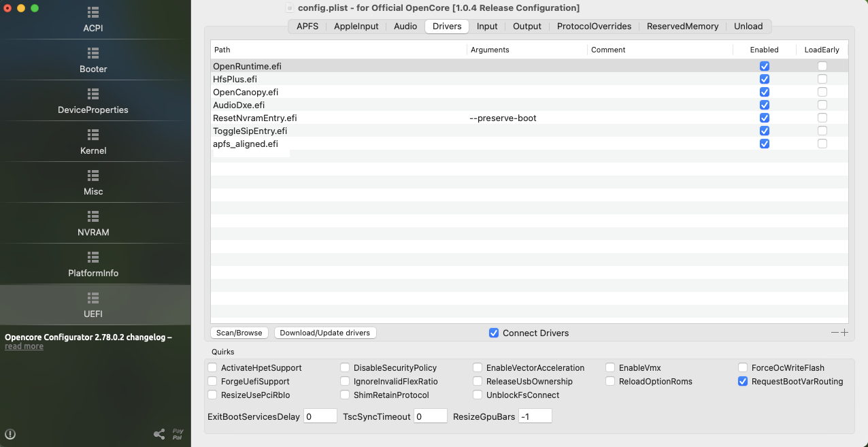Open the Misc sidebar icon
Screen dimensions: 868x447
click(x=93, y=176)
